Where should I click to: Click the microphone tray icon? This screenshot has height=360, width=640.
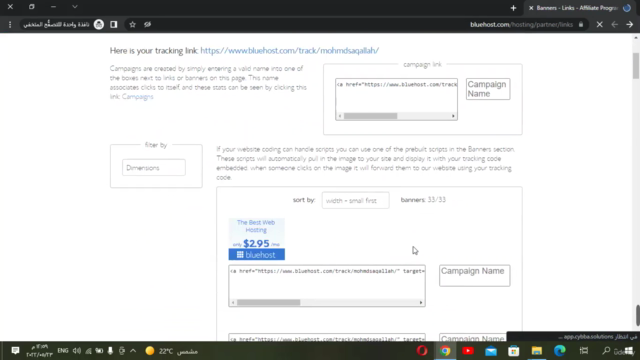[x=110, y=351]
